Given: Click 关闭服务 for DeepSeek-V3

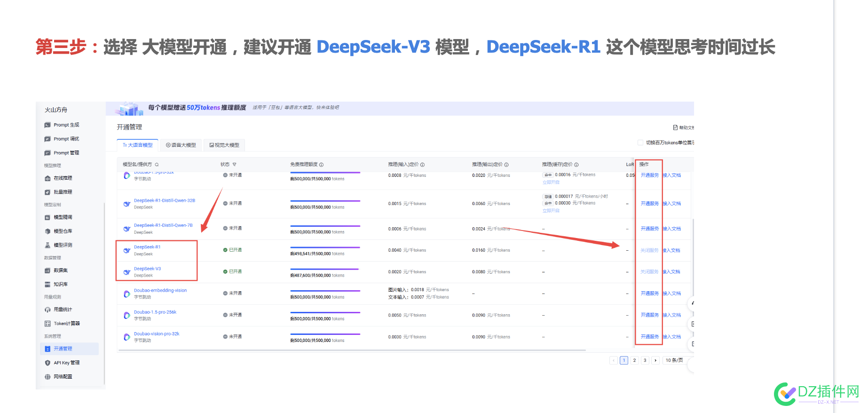Looking at the screenshot, I should (x=649, y=272).
